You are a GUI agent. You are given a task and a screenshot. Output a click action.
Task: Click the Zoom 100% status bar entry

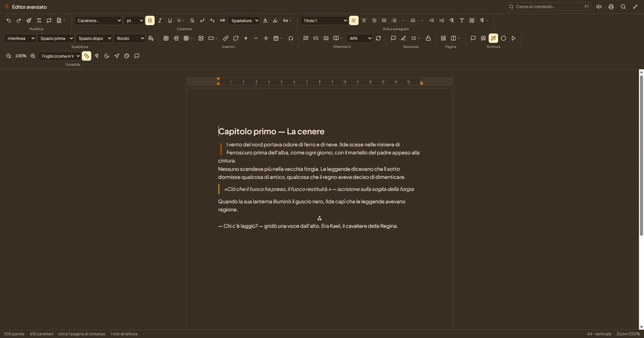pos(628,334)
